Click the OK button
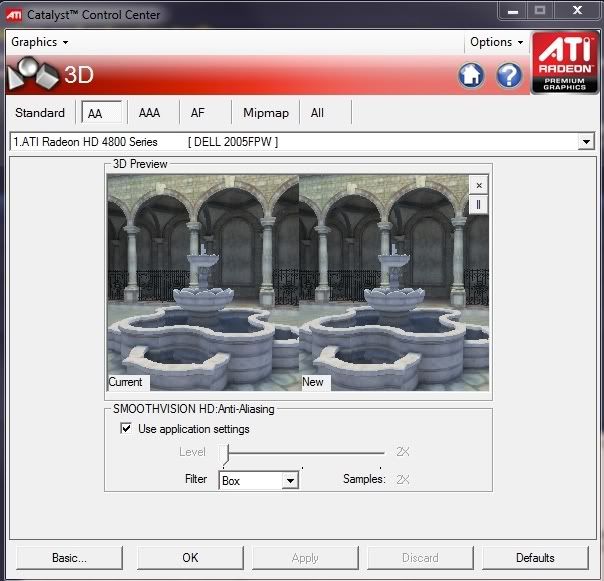Screen dimensions: 604x581 pyautogui.click(x=190, y=557)
